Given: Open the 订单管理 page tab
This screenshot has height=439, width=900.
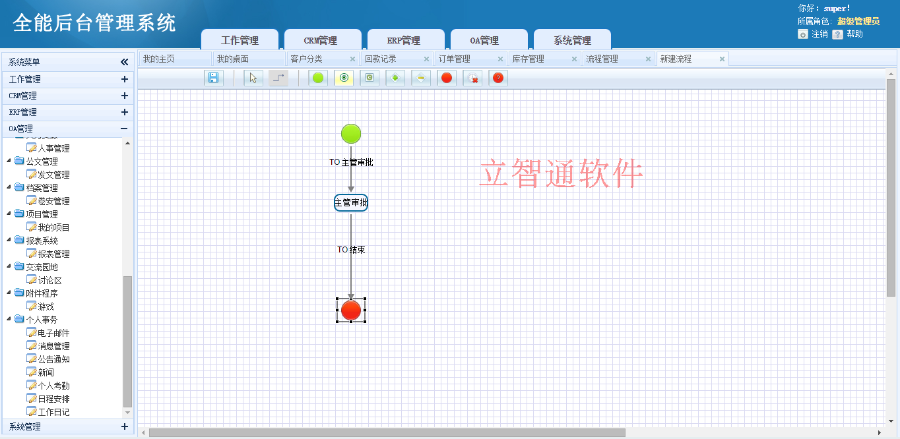Looking at the screenshot, I should (471, 59).
